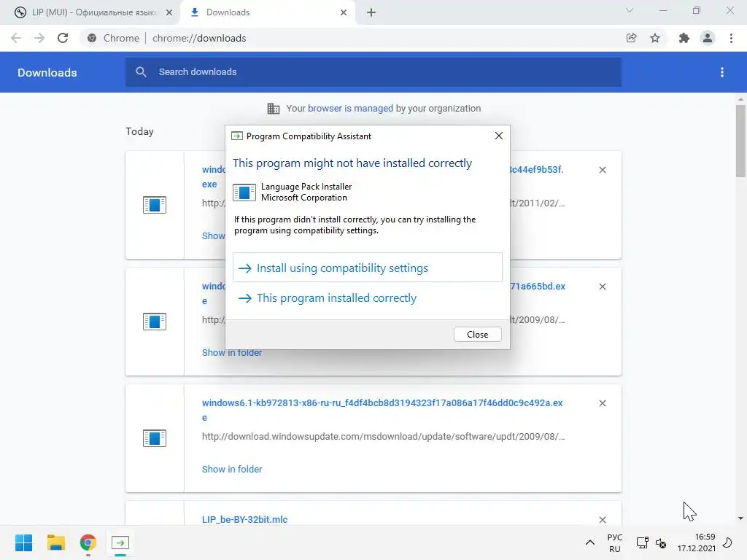Share this page icon in address bar
The height and width of the screenshot is (560, 747).
click(631, 38)
